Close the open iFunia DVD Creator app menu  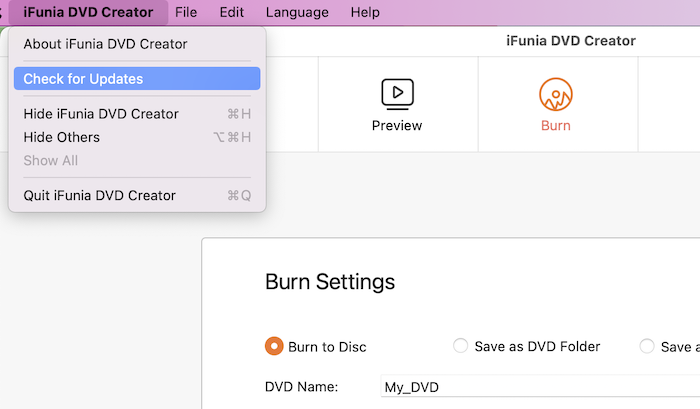click(x=88, y=12)
